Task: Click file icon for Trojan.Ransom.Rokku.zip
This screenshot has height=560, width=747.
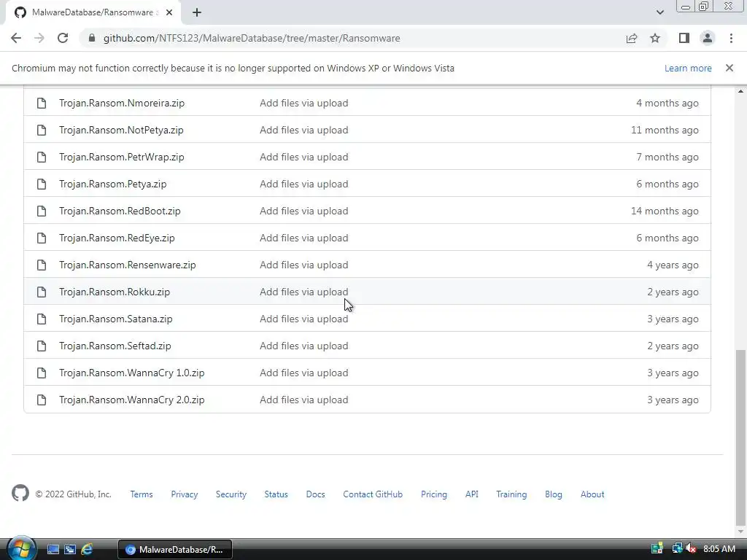Action: [42, 292]
